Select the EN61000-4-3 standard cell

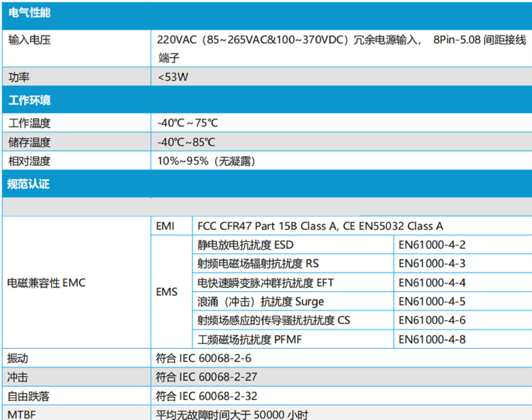463,264
